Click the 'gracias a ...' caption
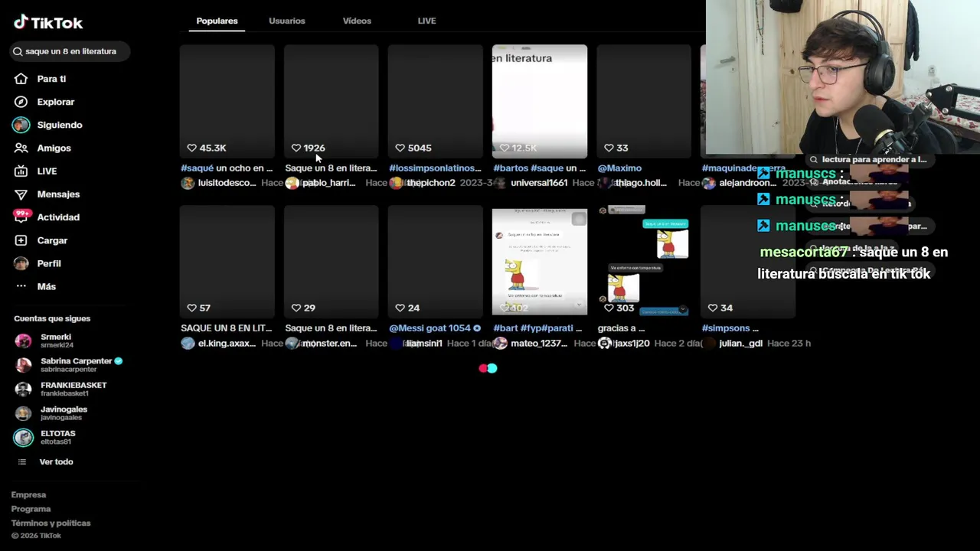Image resolution: width=980 pixels, height=551 pixels. 621,328
